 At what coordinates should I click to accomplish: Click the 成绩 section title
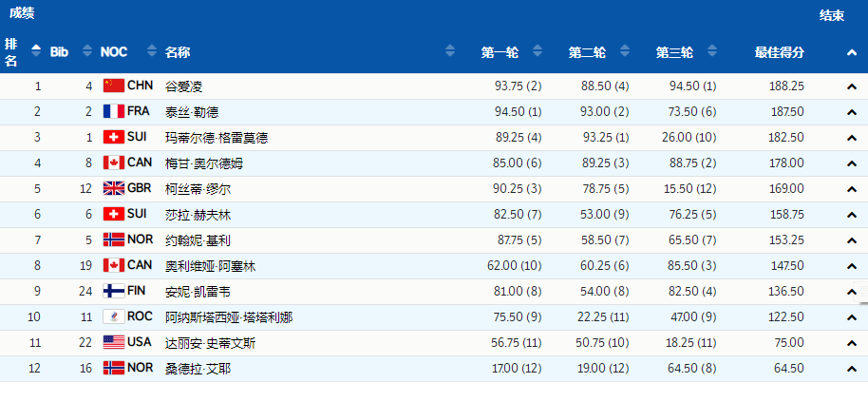pos(22,13)
